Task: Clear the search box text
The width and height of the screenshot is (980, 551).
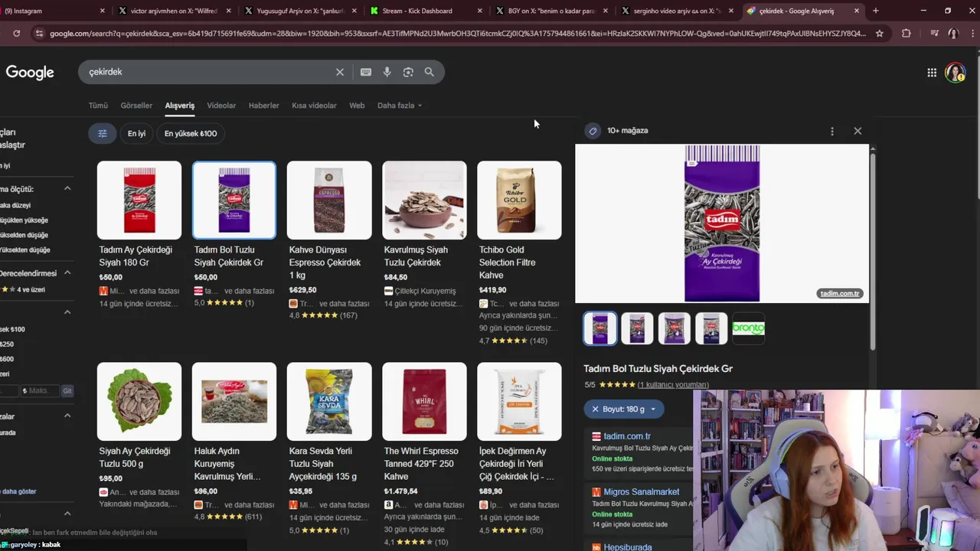Action: coord(340,72)
